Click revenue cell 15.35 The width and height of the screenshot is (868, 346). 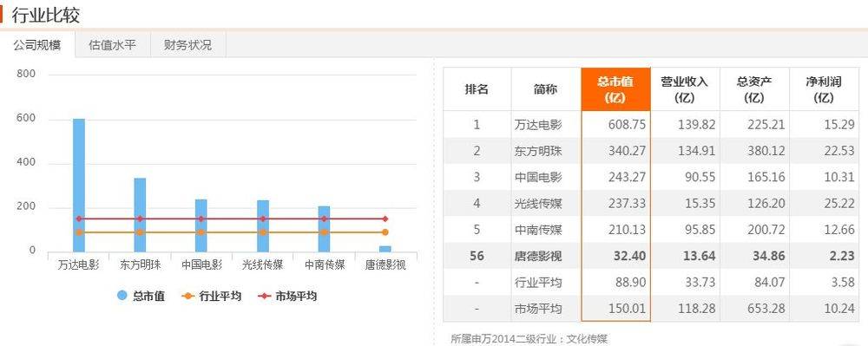(700, 204)
